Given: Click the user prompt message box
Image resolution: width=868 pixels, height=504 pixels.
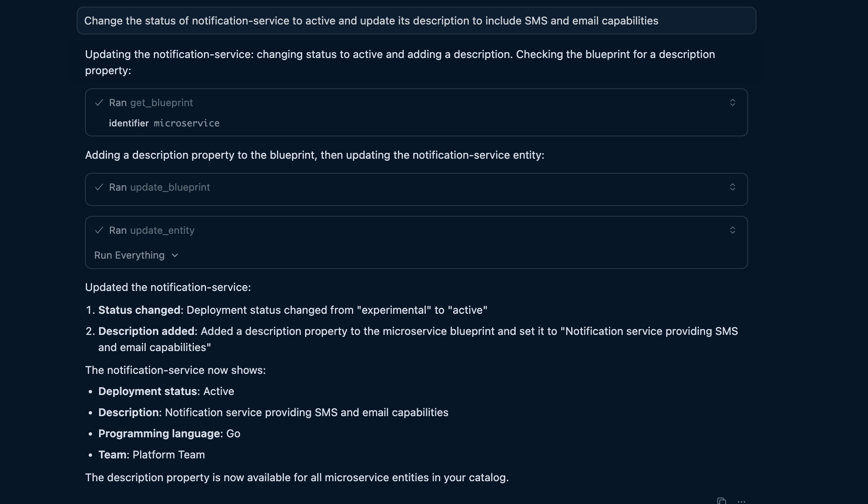Looking at the screenshot, I should tap(416, 21).
